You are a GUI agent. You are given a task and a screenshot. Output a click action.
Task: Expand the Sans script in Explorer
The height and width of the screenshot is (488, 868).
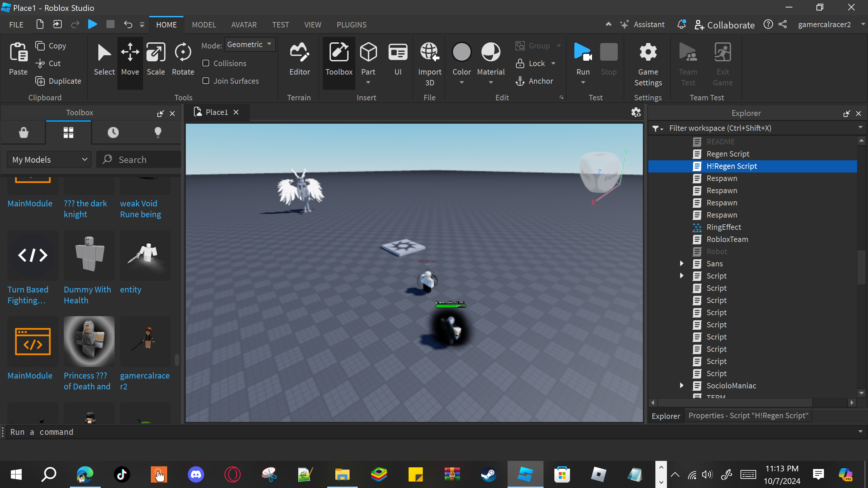[x=682, y=264]
